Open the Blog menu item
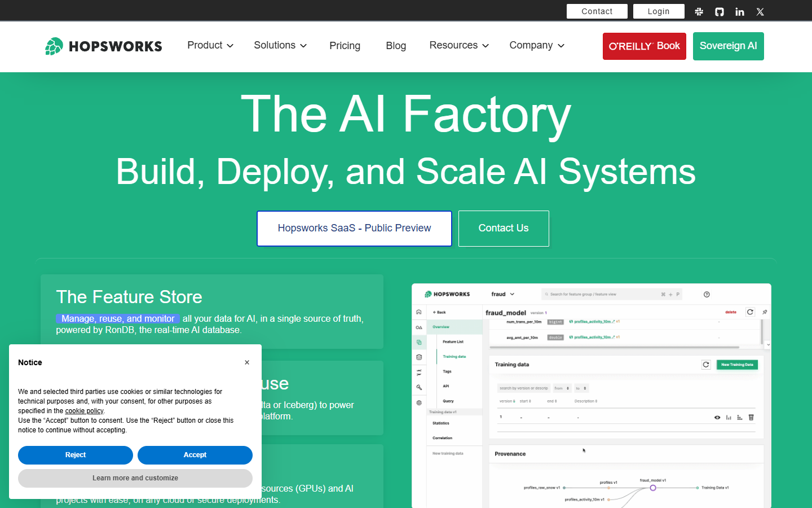The width and height of the screenshot is (812, 508). [396, 46]
